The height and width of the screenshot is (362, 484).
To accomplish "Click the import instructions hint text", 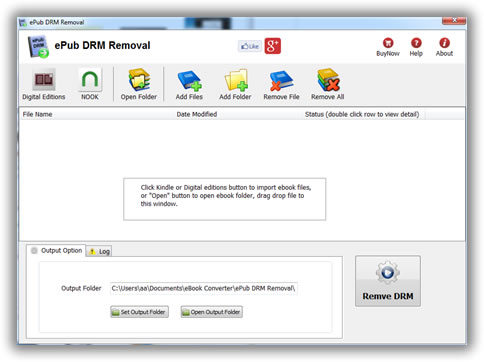I will pos(226,195).
